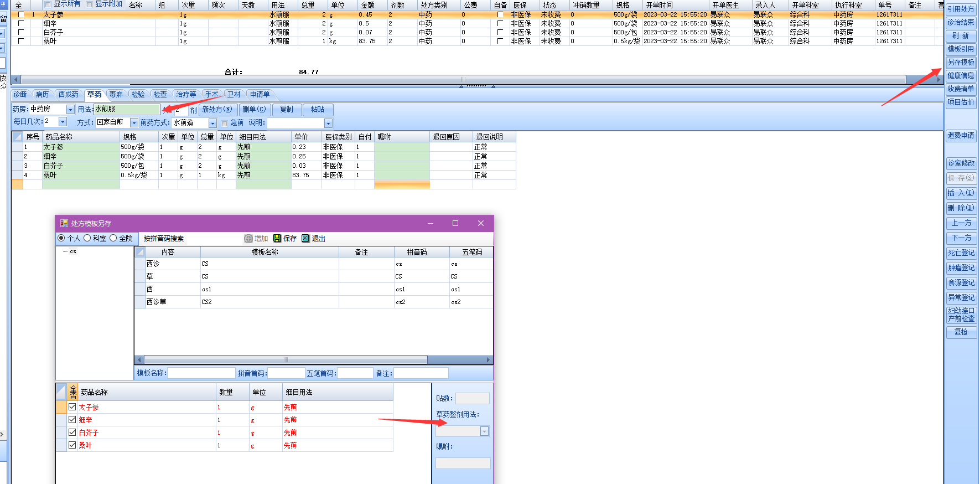Open the 方式 dropdown showing 回家自煎
Image resolution: width=980 pixels, height=484 pixels.
[x=134, y=122]
